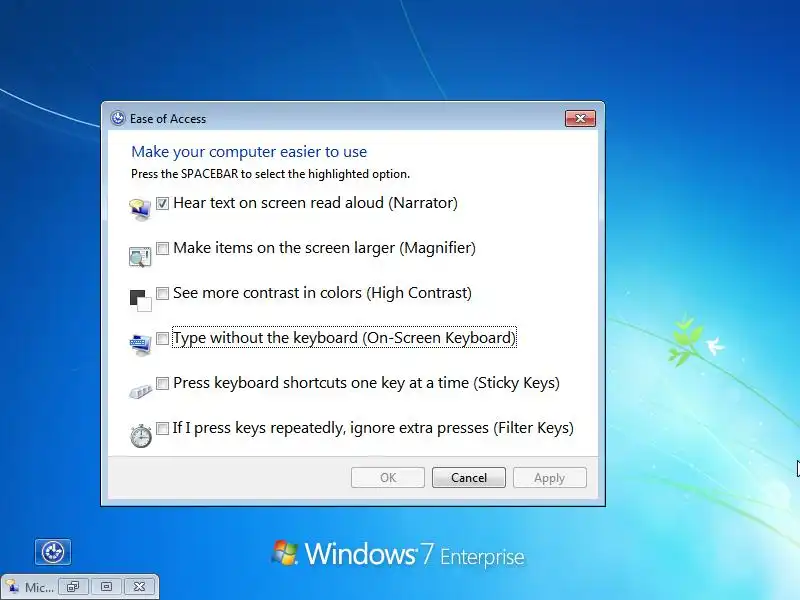Click the Narrator icon in the taskbar window
The height and width of the screenshot is (600, 800).
click(12, 587)
